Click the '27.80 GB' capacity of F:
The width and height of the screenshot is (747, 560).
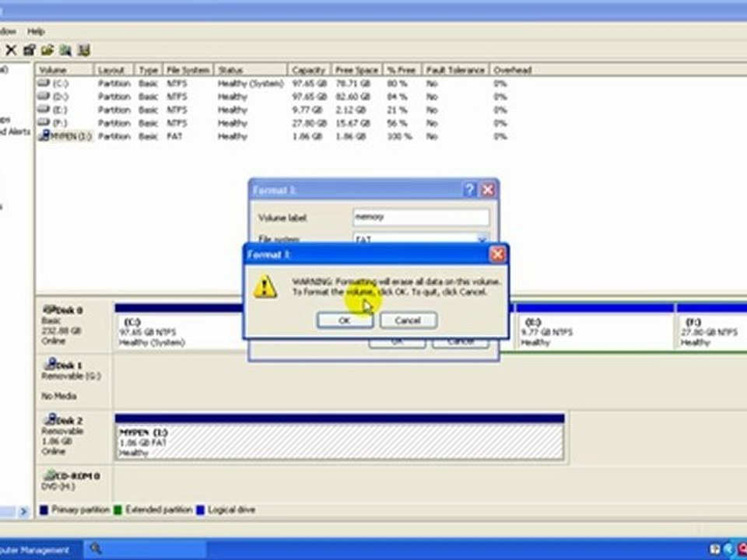pos(309,123)
